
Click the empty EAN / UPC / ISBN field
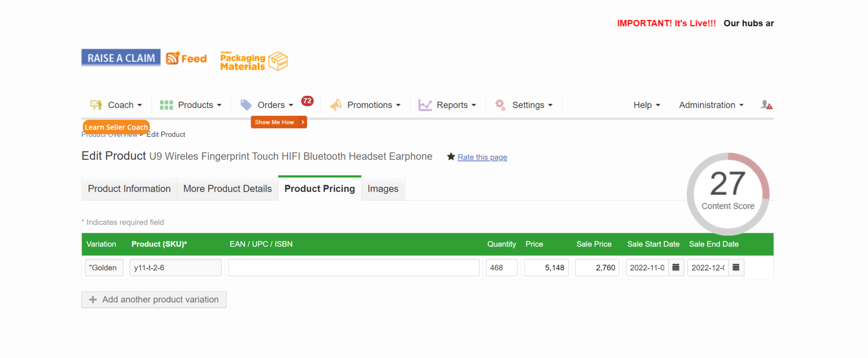pyautogui.click(x=354, y=267)
